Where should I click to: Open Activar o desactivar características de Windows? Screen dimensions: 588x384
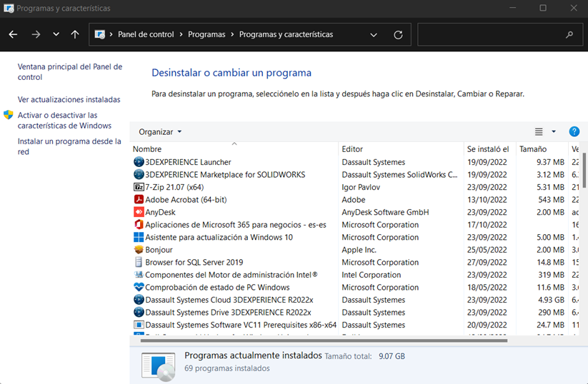pos(64,120)
